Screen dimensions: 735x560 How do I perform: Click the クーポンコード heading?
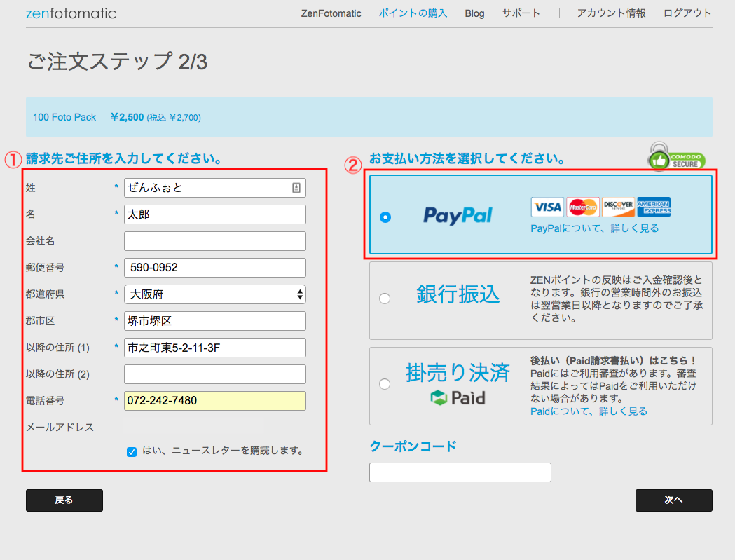pyautogui.click(x=413, y=446)
